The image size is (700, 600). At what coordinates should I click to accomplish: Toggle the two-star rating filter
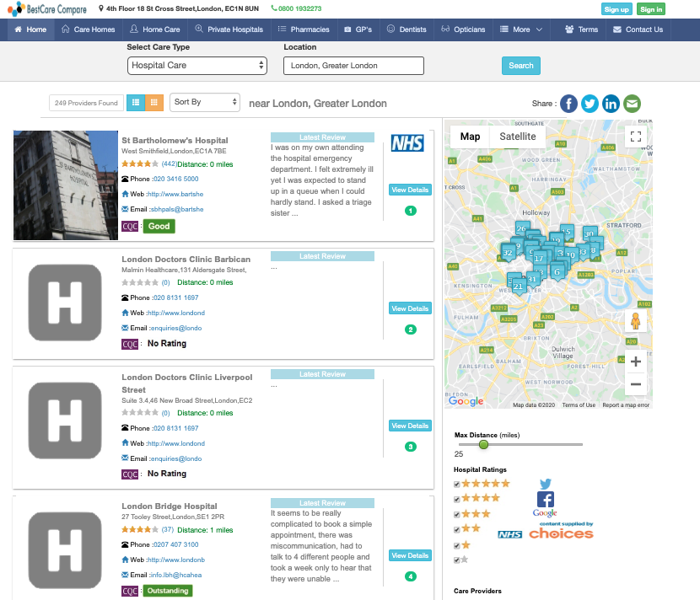[457, 529]
